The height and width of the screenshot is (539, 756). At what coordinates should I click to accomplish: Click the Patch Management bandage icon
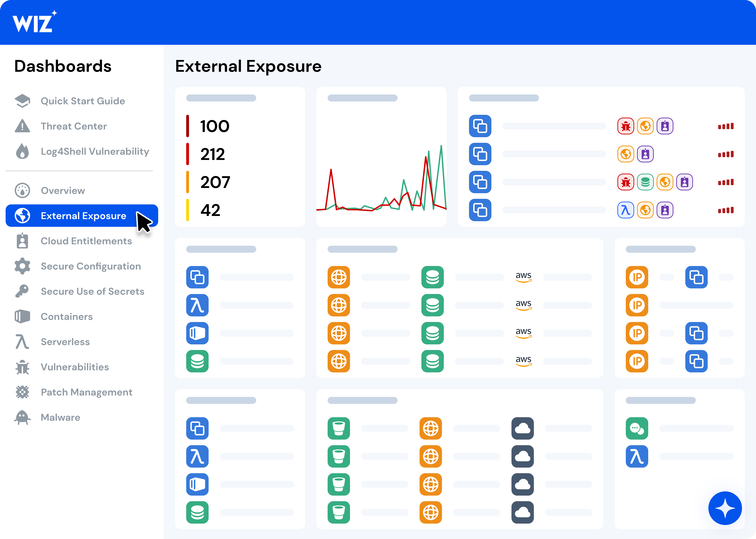[x=22, y=392]
